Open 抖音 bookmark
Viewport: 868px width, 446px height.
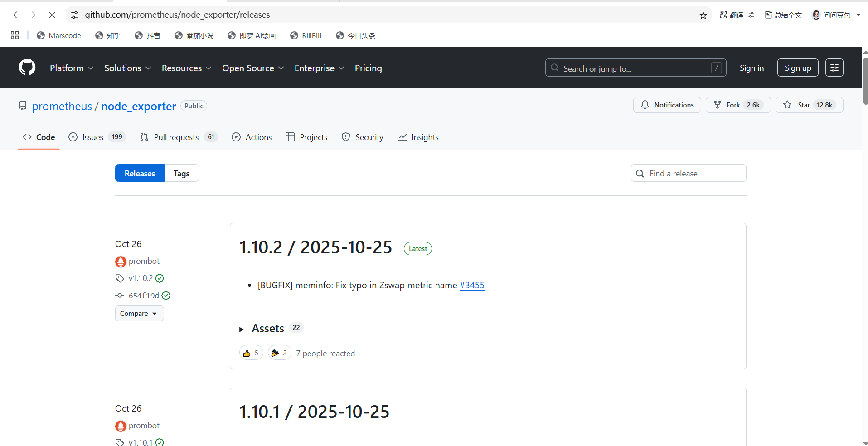point(147,35)
